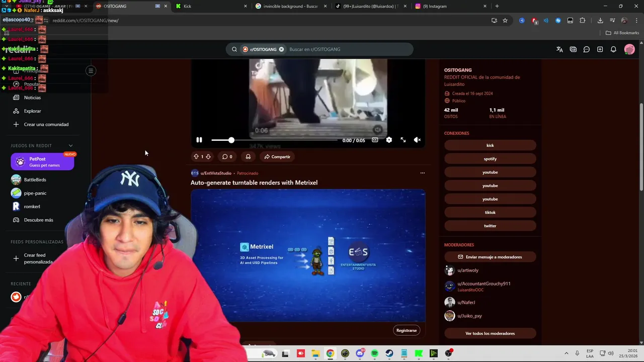Open moderator u/NaferJ profile
Image resolution: width=644 pixels, height=362 pixels.
[x=466, y=302]
